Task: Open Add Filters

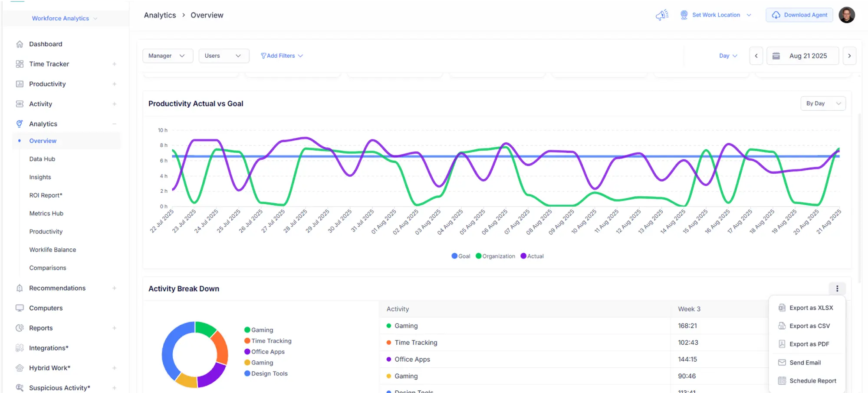Action: click(281, 56)
